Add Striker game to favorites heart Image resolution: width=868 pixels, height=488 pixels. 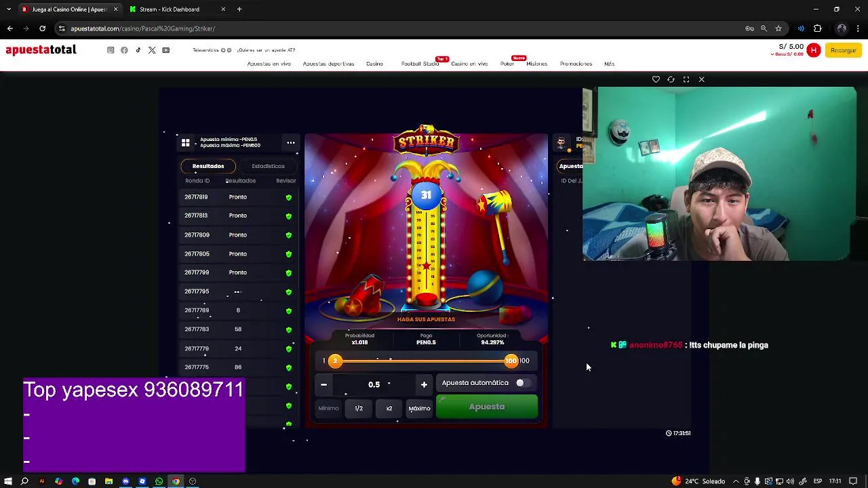(656, 79)
